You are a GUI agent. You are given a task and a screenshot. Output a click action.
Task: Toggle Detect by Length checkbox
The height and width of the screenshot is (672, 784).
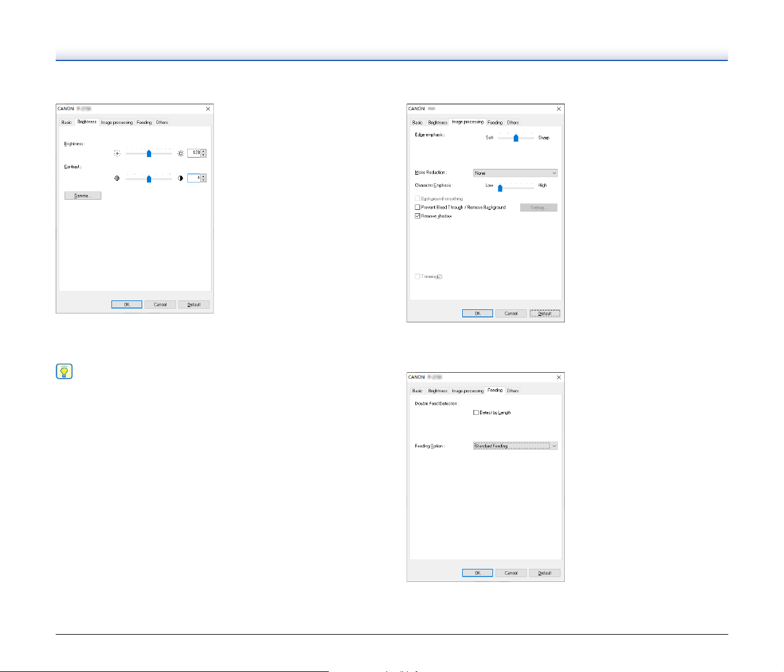[476, 412]
